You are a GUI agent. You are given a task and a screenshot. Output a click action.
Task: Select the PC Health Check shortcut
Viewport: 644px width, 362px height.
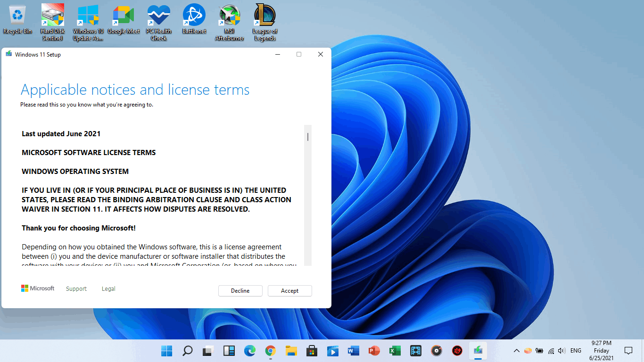(x=159, y=23)
